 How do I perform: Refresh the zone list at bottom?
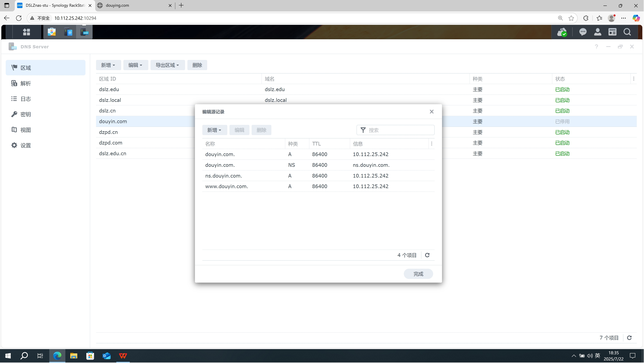click(x=629, y=338)
